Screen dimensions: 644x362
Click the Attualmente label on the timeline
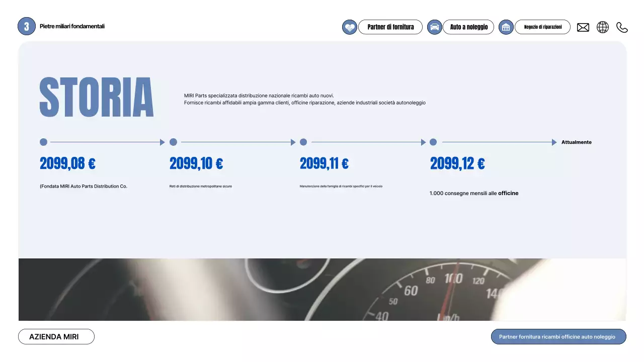576,142
